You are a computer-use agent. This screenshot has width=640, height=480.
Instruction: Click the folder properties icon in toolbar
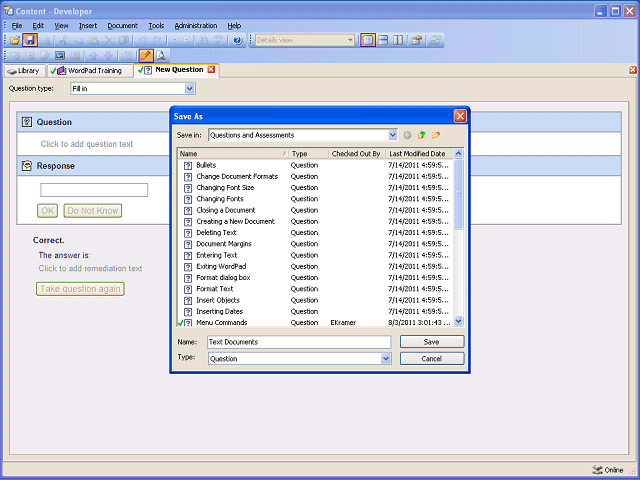pyautogui.click(x=417, y=40)
